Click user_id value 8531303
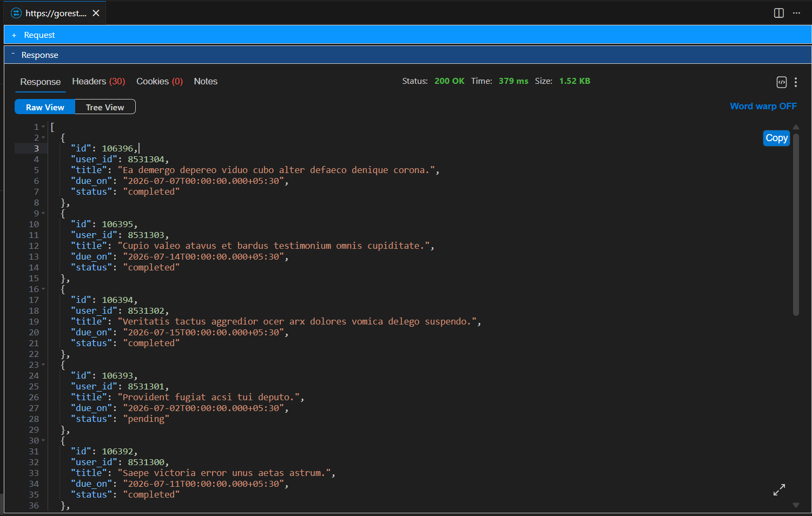 pos(146,235)
